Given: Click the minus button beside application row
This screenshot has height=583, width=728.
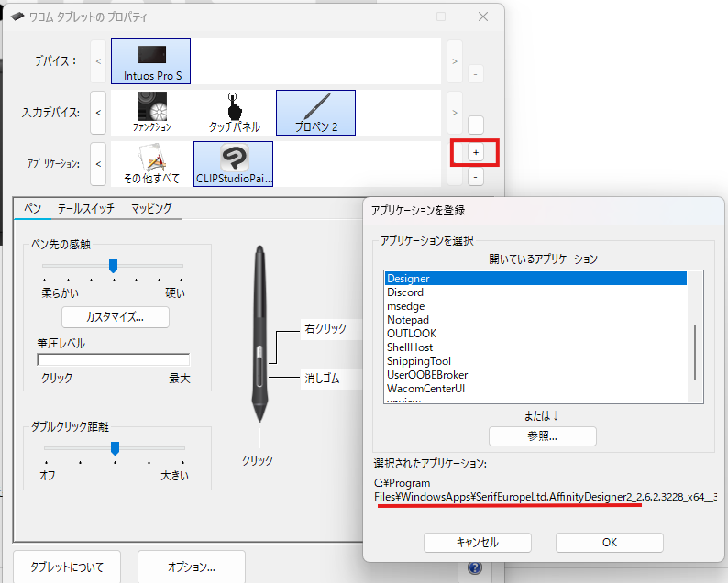Looking at the screenshot, I should (475, 176).
